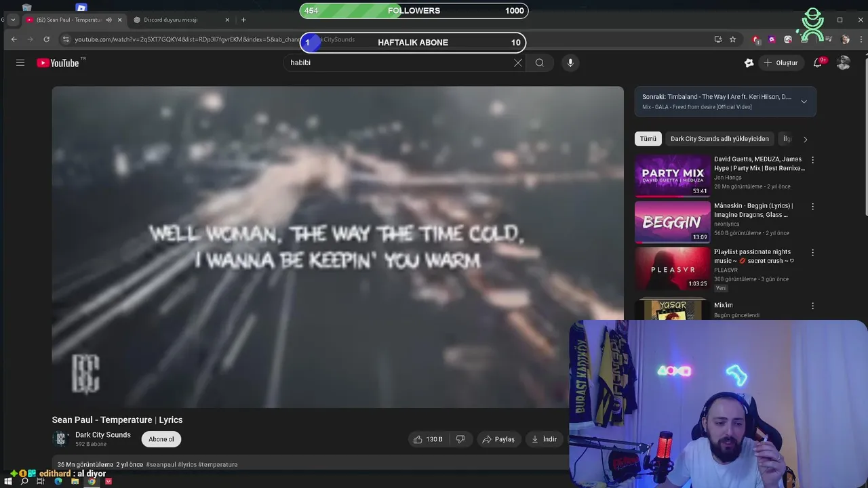Click the Dark City Sounds channel avatar
The height and width of the screenshot is (488, 868).
pos(61,439)
